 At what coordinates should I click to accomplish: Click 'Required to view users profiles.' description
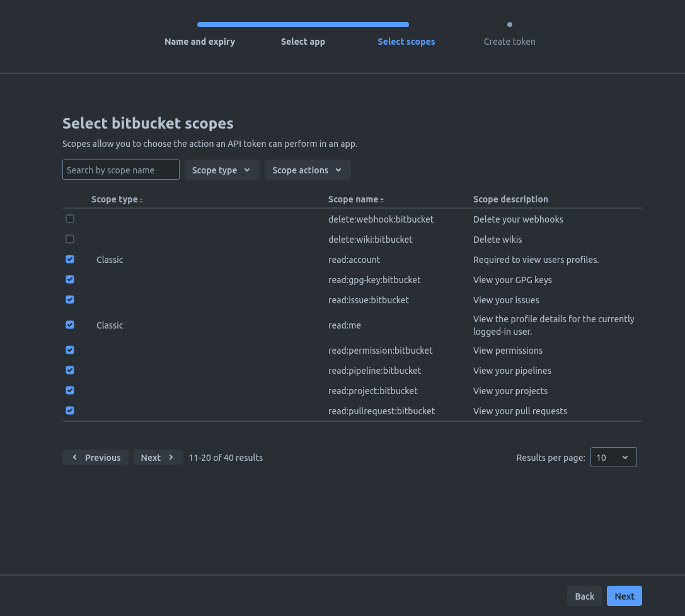coord(536,260)
